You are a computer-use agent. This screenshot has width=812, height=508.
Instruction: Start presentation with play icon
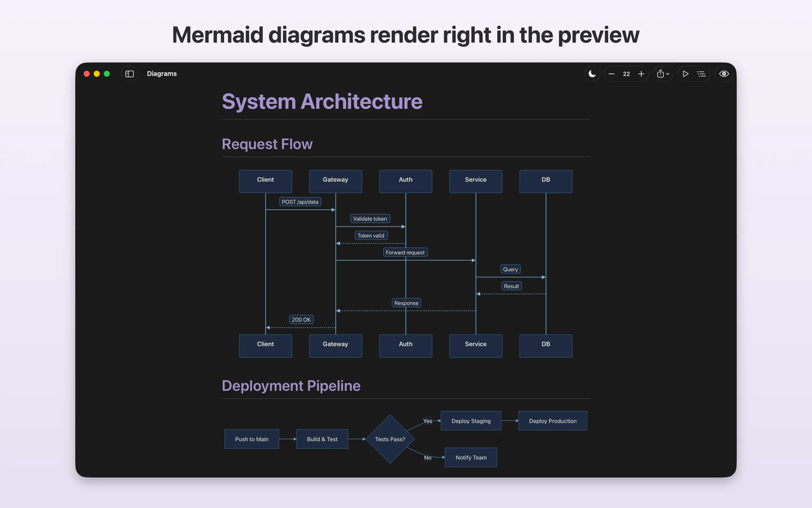click(685, 74)
